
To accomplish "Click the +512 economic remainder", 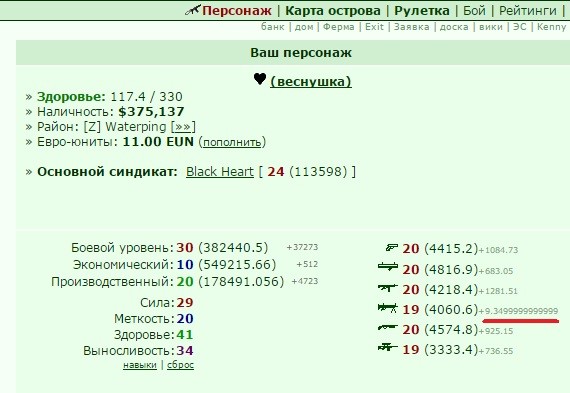I will point(307,264).
